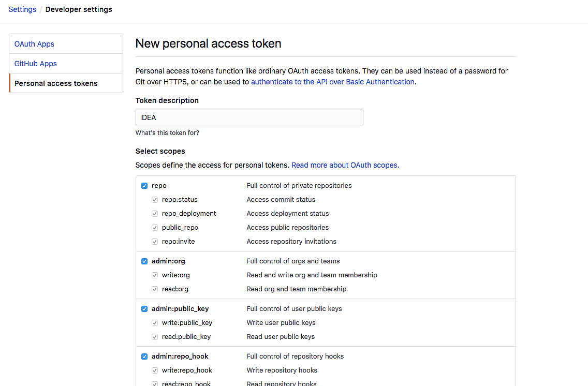The image size is (588, 386).
Task: Click the Token description input field
Action: tap(249, 117)
